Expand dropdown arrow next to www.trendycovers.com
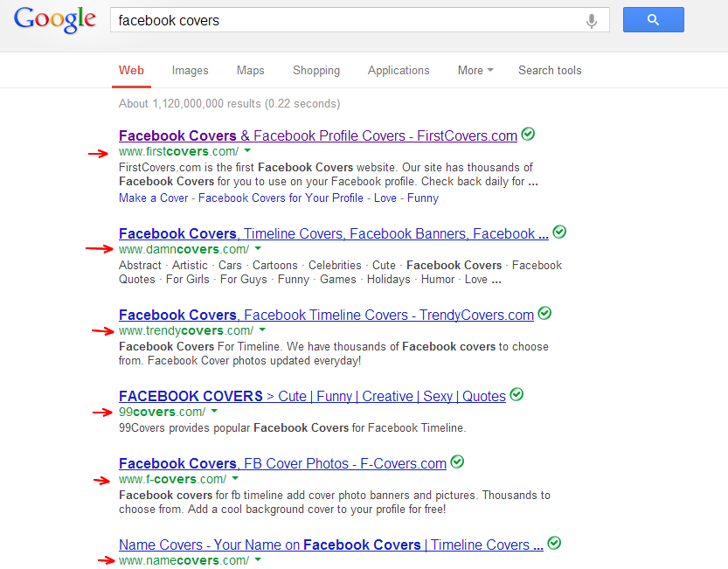 click(262, 330)
